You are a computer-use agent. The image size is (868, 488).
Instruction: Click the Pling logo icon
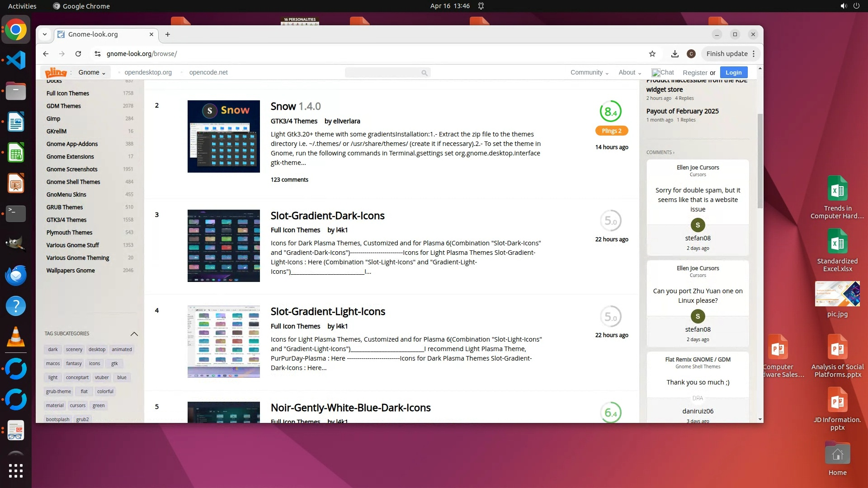[x=56, y=72]
